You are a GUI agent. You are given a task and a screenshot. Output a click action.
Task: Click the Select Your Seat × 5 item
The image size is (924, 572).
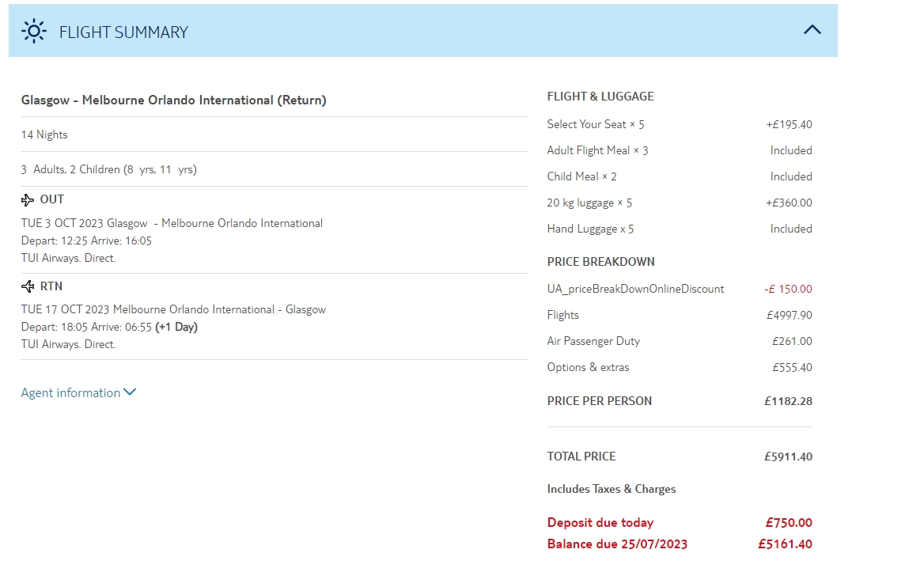[x=595, y=124]
